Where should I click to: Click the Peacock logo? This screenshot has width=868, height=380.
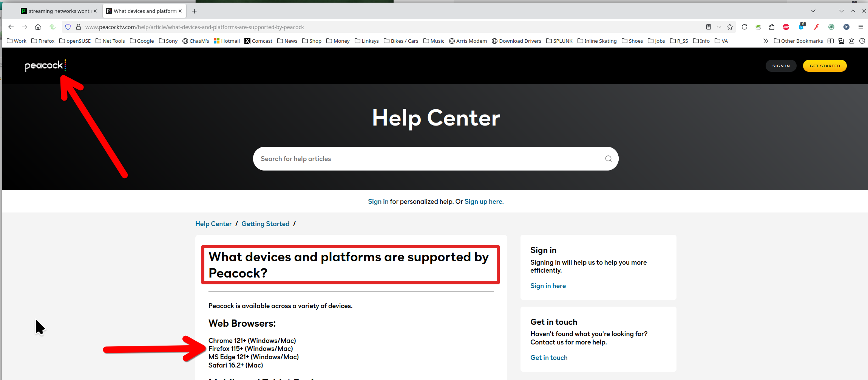(x=45, y=65)
